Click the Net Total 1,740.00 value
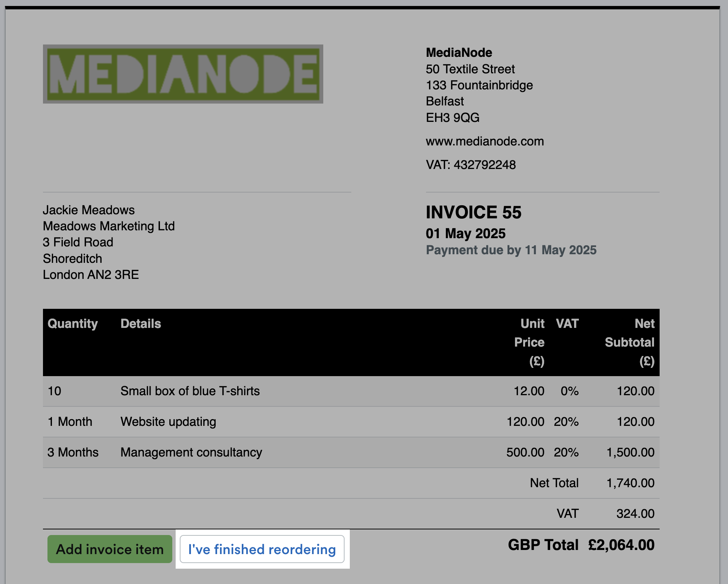The height and width of the screenshot is (584, 728). [x=630, y=483]
